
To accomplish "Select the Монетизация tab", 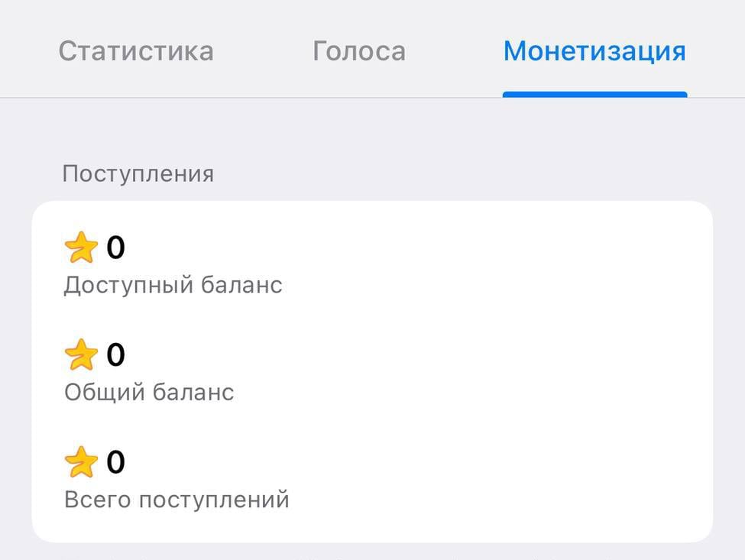I will coord(594,52).
